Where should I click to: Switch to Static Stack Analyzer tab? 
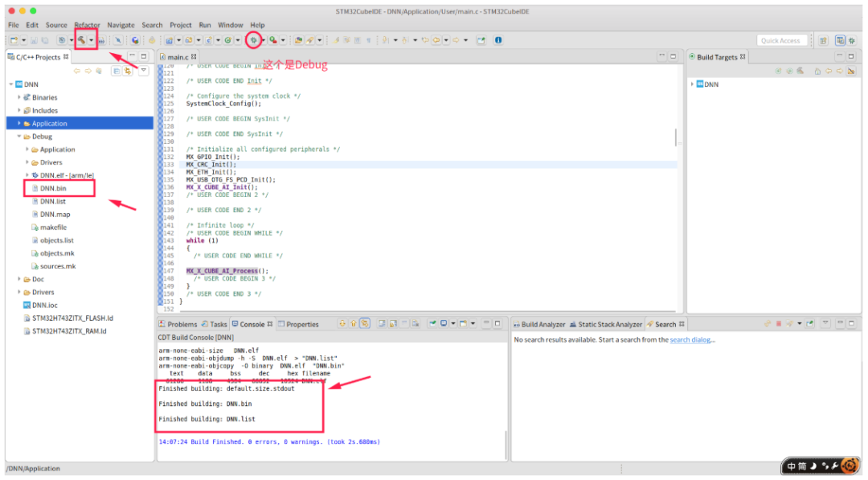[606, 324]
